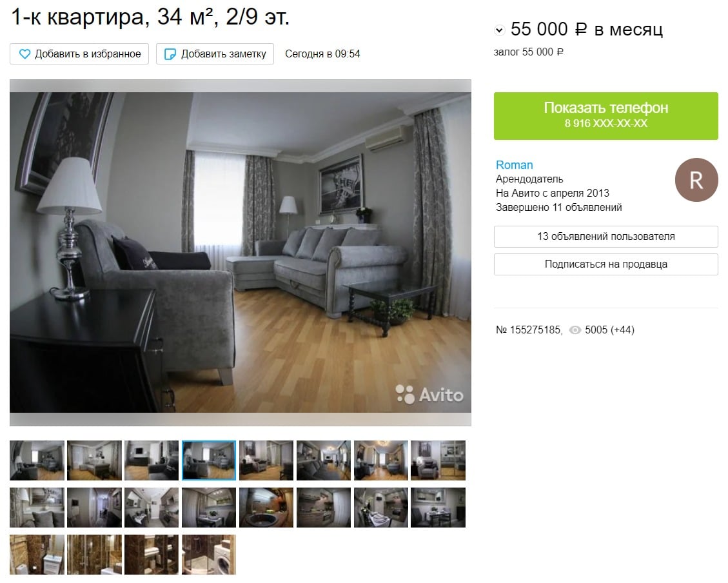Open 13 объявлений пользователя
Image resolution: width=728 pixels, height=583 pixels.
(x=606, y=236)
